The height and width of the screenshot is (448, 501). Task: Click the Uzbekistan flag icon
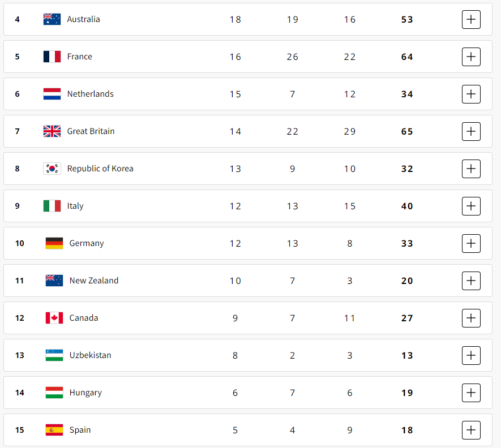pyautogui.click(x=54, y=355)
